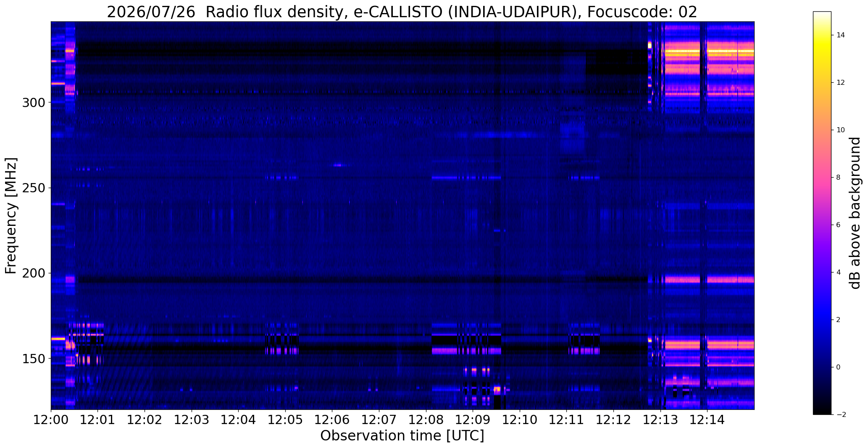The width and height of the screenshot is (868, 448).
Task: Click the 12:09 time axis tick label
Action: click(x=473, y=419)
